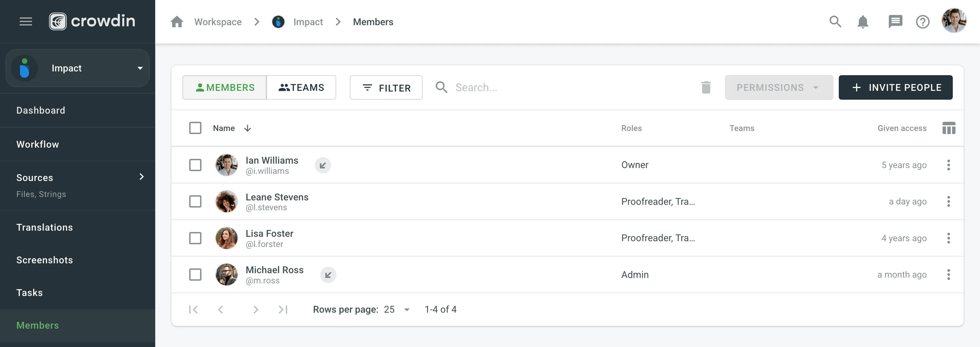The image size is (980, 347).
Task: Open Translations from the sidebar menu
Action: tap(45, 227)
